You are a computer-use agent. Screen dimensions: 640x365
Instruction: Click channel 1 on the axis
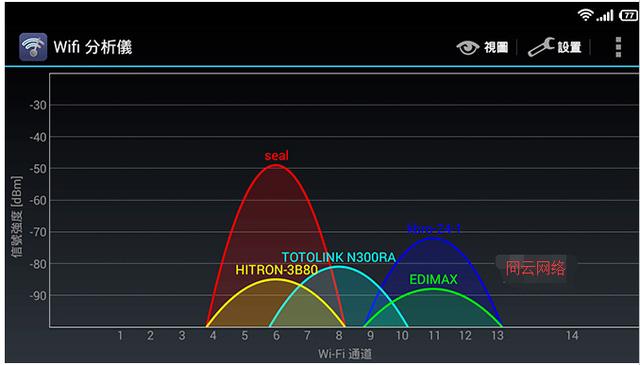point(120,336)
